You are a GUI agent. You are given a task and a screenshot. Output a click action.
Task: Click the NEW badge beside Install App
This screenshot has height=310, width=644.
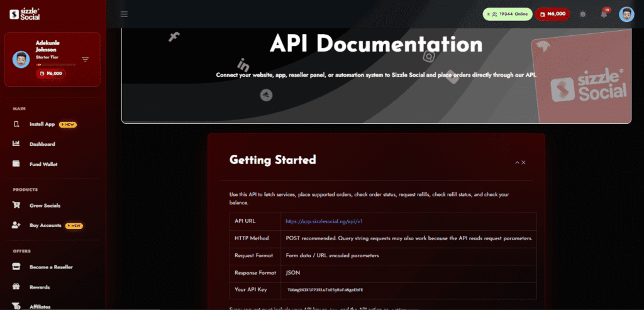point(68,124)
